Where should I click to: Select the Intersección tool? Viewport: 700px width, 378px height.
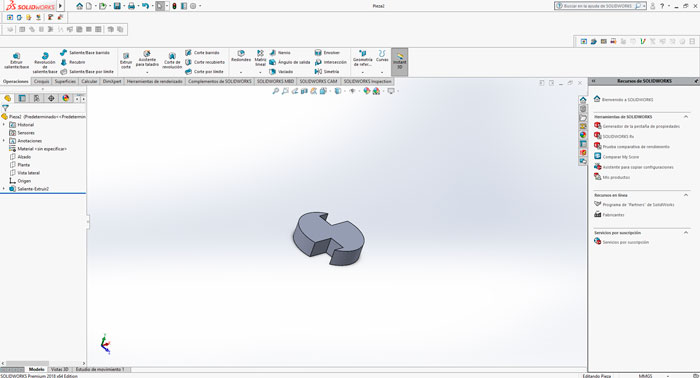331,62
